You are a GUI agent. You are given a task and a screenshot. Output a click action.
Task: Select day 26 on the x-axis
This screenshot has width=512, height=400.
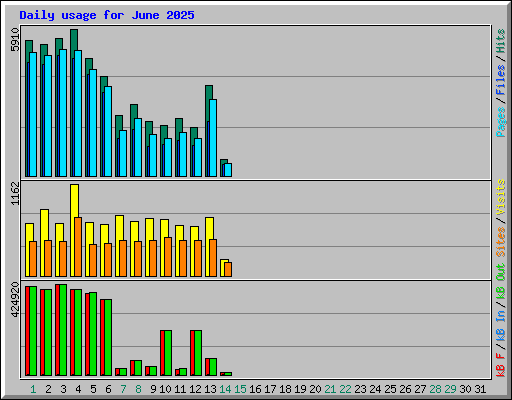coord(405,389)
